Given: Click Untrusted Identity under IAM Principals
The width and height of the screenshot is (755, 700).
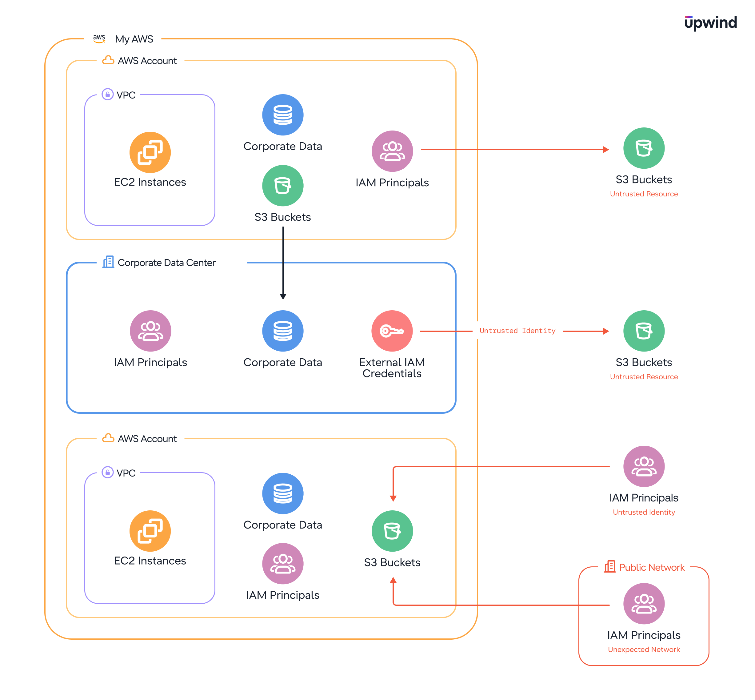Looking at the screenshot, I should (644, 512).
